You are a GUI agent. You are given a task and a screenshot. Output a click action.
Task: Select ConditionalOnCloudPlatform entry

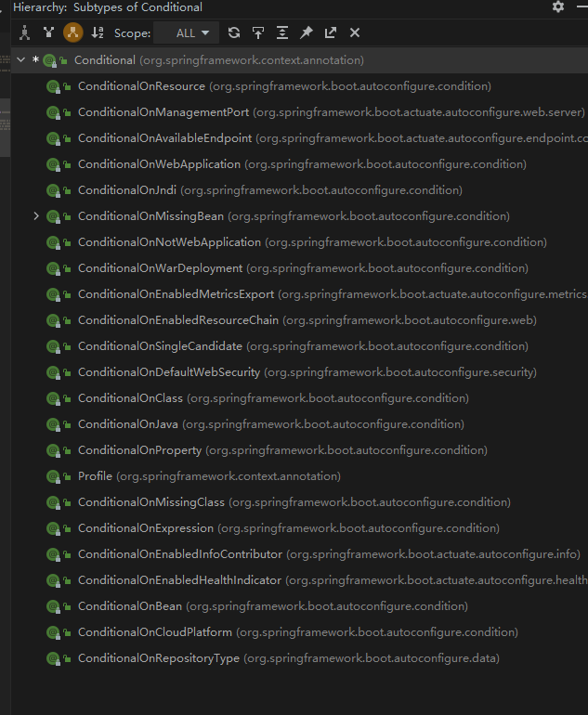pos(154,632)
